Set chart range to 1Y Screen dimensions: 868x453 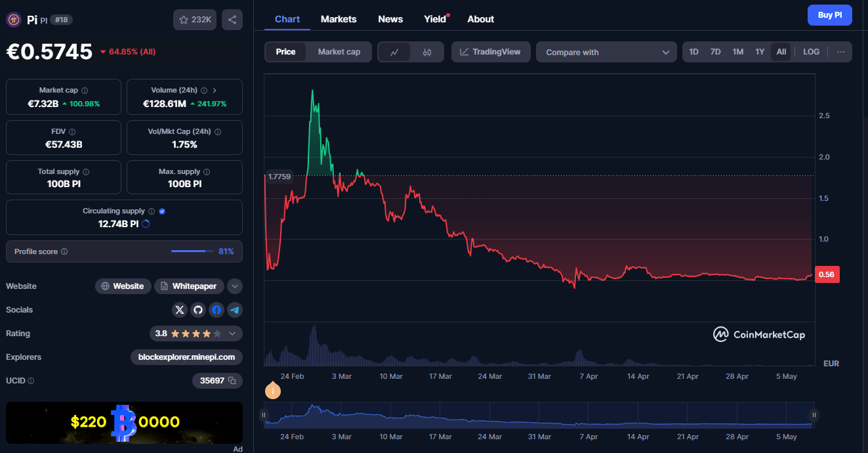tap(760, 52)
